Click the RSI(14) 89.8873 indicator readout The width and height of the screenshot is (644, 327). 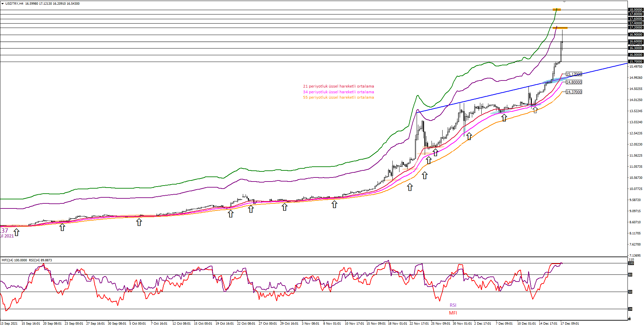coord(40,260)
